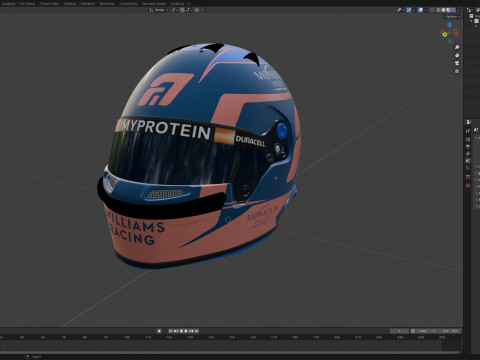Switch to the Compositing workspace tab
480x360 pixels.
click(128, 4)
